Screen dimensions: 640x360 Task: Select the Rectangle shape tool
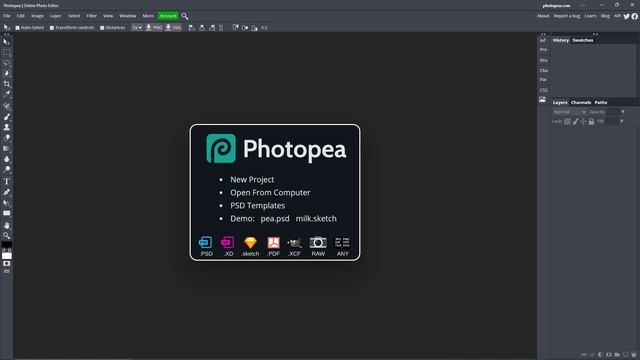[7, 213]
